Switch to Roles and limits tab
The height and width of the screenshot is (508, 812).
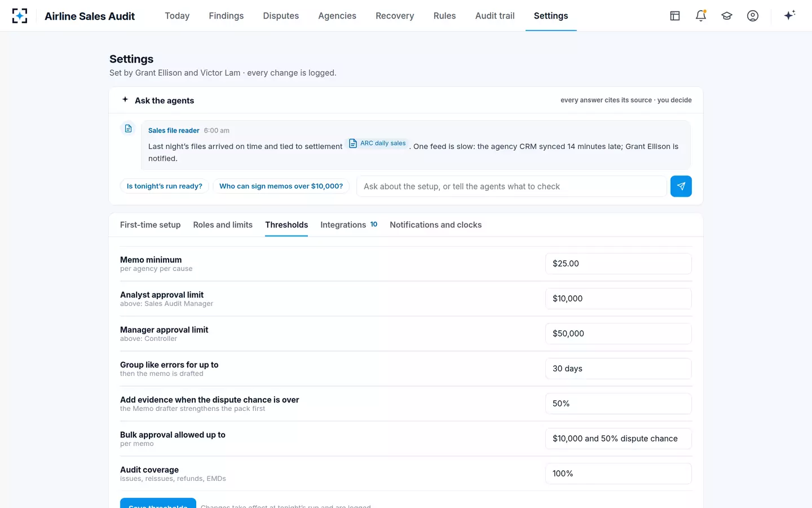point(223,225)
